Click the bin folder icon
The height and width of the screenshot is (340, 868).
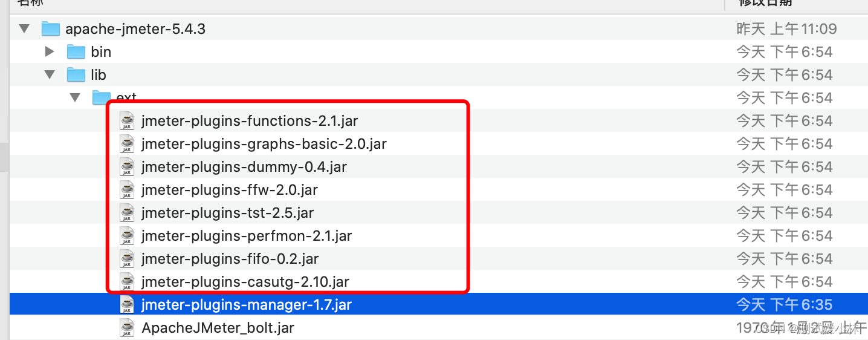[x=76, y=51]
